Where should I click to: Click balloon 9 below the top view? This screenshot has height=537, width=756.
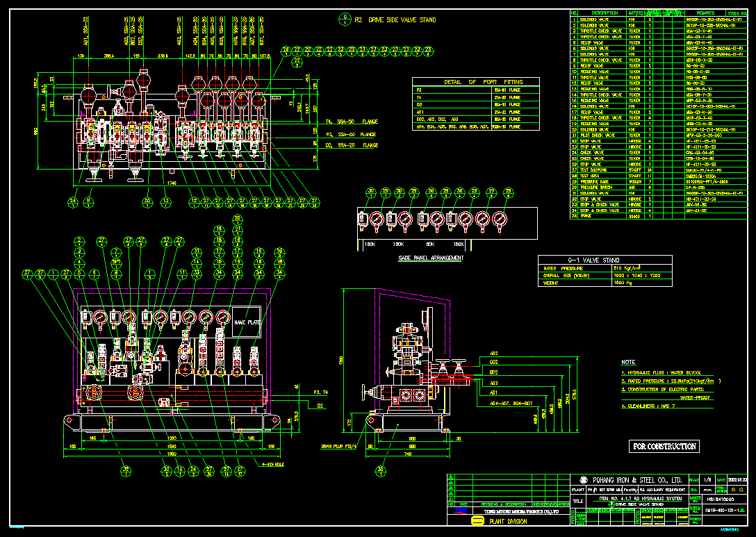[x=88, y=201]
